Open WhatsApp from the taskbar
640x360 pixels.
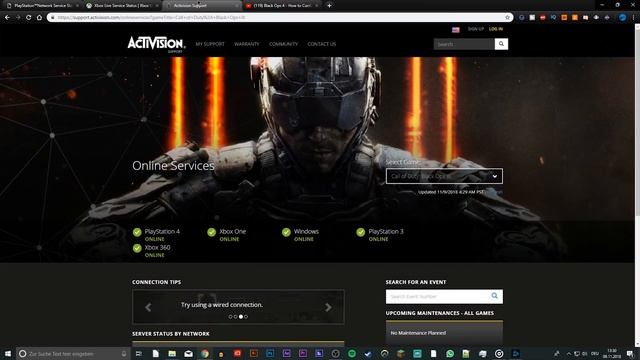click(x=450, y=354)
